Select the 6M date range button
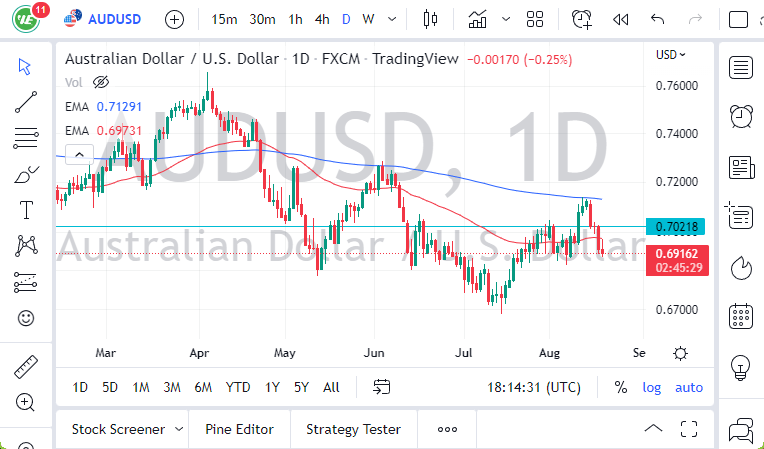764x449 pixels. tap(203, 387)
